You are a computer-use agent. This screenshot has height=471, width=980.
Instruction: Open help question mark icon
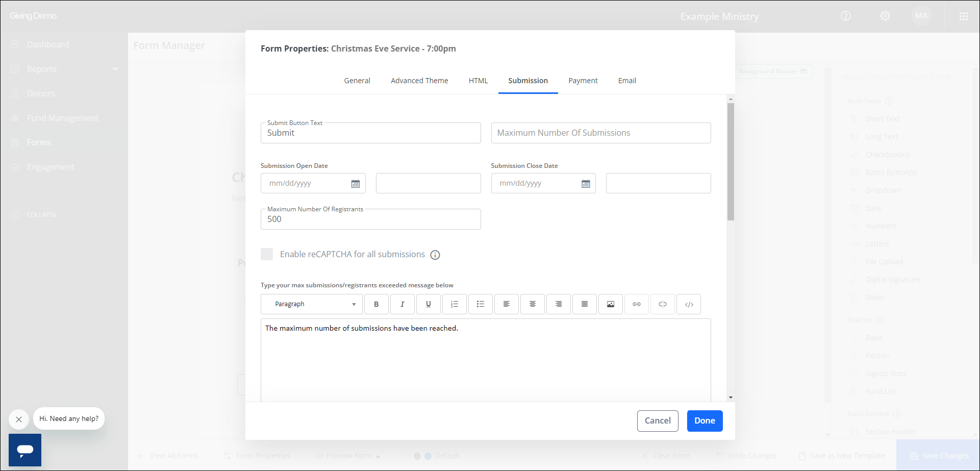[846, 16]
